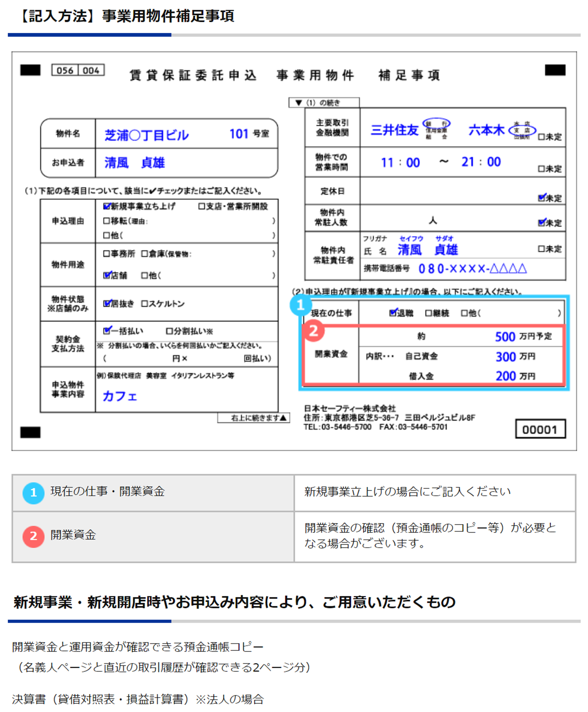The image size is (588, 712).
Task: Click heading 【記入方法】事業用物件補足事項
Action: pos(126,16)
